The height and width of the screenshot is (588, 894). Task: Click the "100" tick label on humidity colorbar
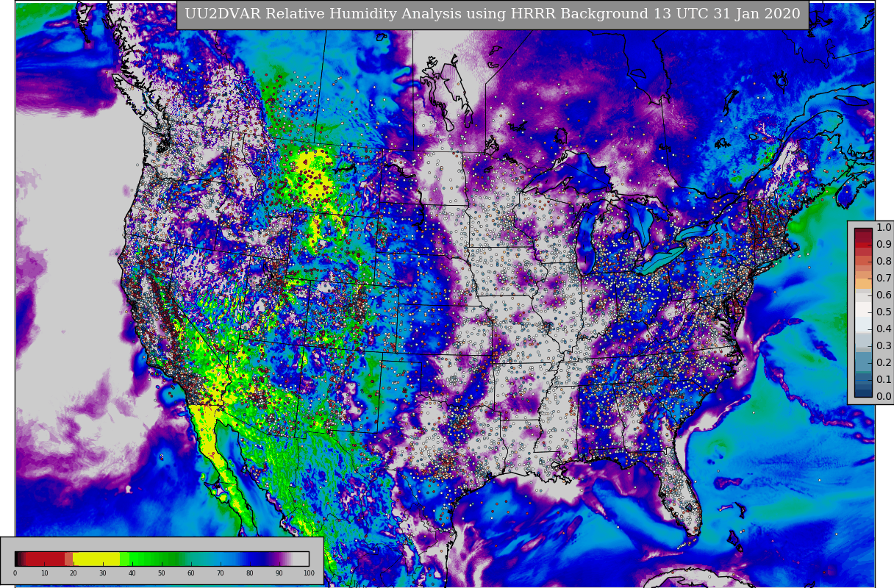coord(309,573)
